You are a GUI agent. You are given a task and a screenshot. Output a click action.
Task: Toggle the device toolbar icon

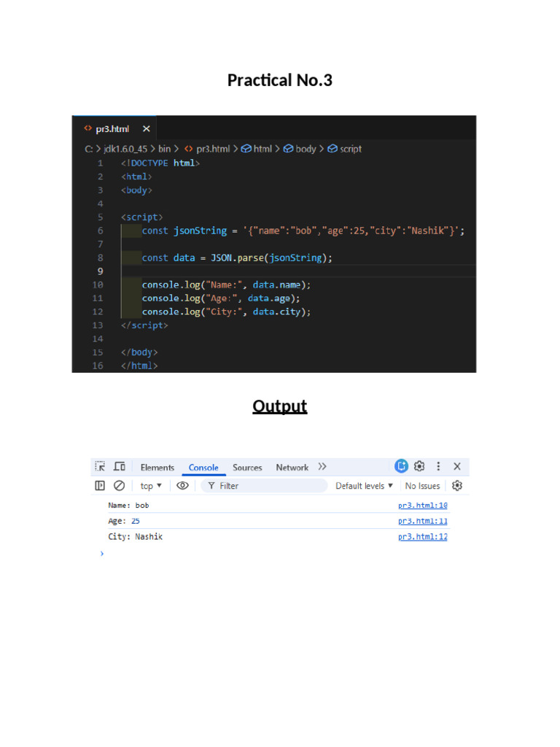(x=120, y=466)
